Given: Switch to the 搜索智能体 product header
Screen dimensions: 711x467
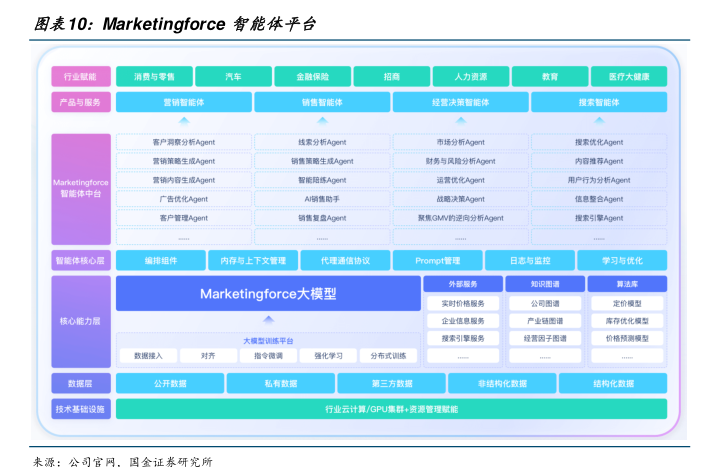Looking at the screenshot, I should click(598, 102).
